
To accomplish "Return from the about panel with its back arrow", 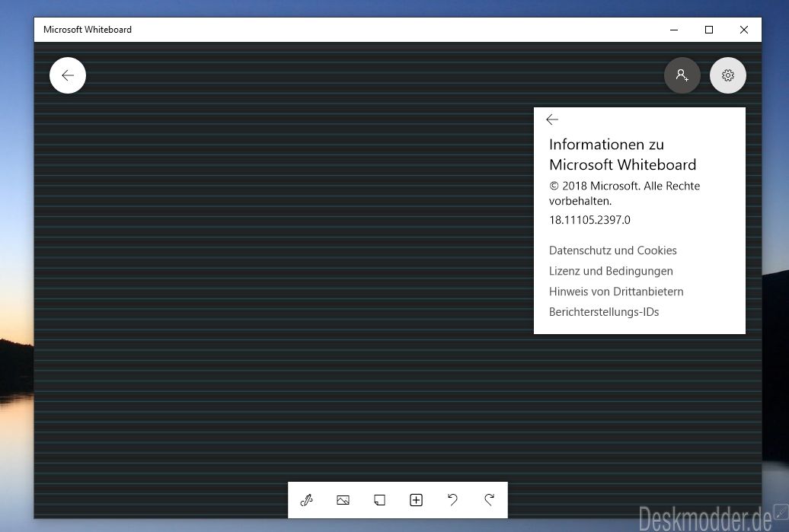I will (552, 119).
